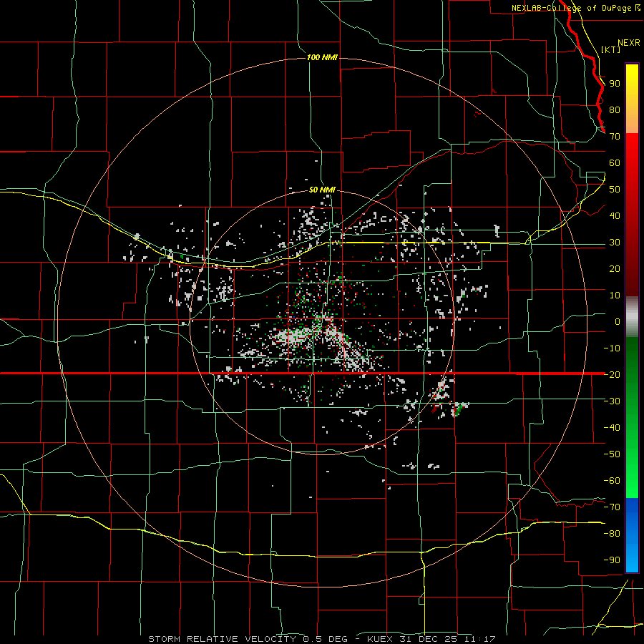Click the Storm Relative Velocity caption at bottom
This screenshot has height=644, width=644.
pos(322,639)
